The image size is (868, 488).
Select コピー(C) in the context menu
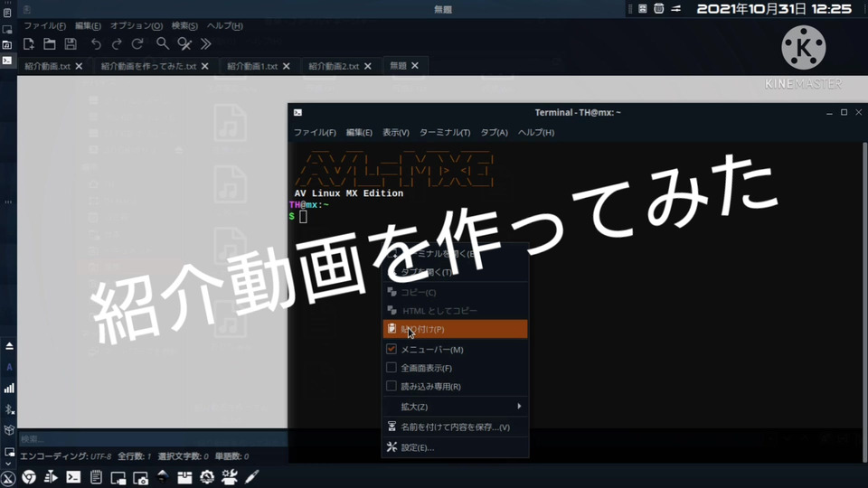coord(455,292)
